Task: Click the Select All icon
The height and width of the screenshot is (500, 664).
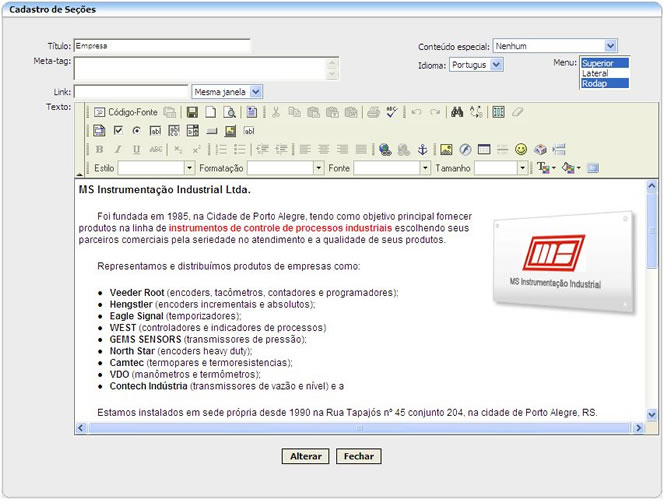Action: coord(498,112)
